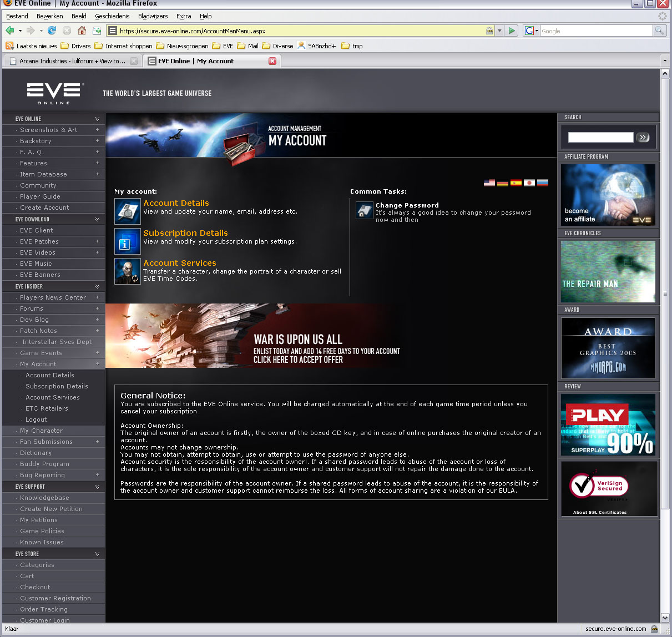
Task: Click the Firefox back arrow button
Action: pyautogui.click(x=10, y=31)
